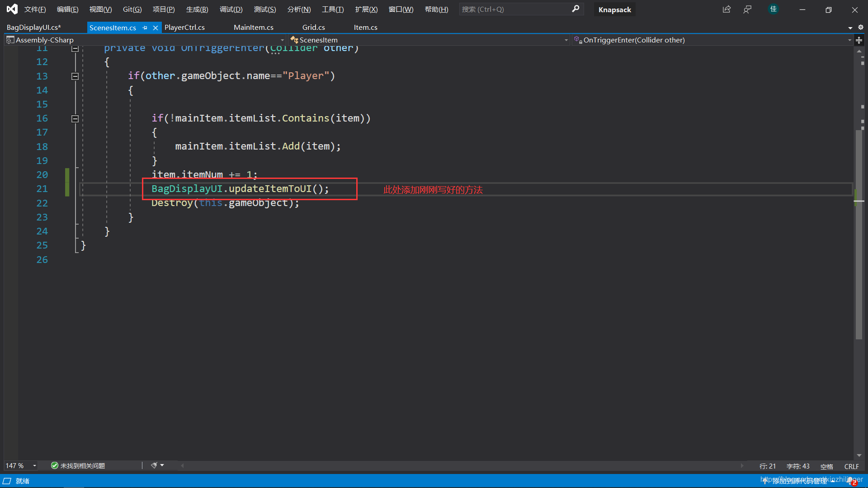868x488 pixels.
Task: Collapse the if block at line 16
Action: point(75,119)
